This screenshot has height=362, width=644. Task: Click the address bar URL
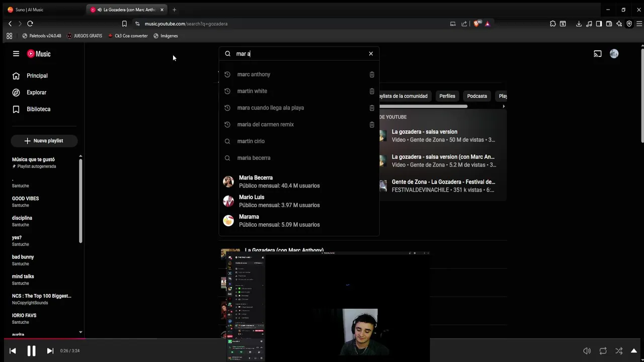tap(186, 24)
